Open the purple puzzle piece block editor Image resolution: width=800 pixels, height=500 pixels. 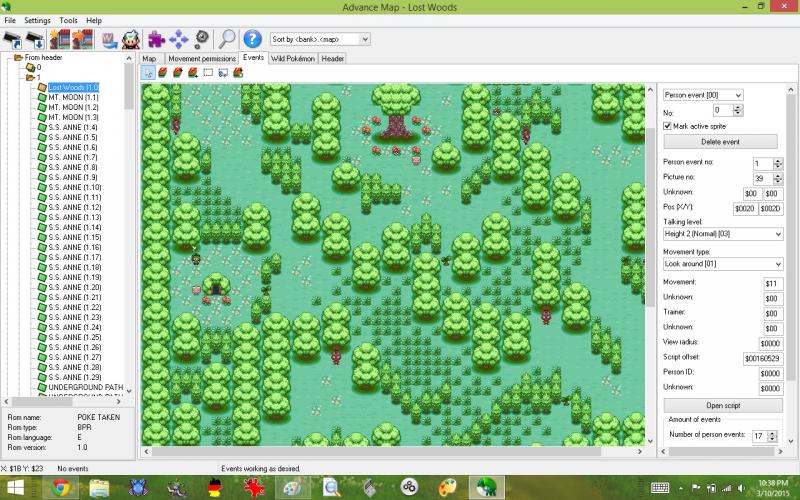(157, 39)
